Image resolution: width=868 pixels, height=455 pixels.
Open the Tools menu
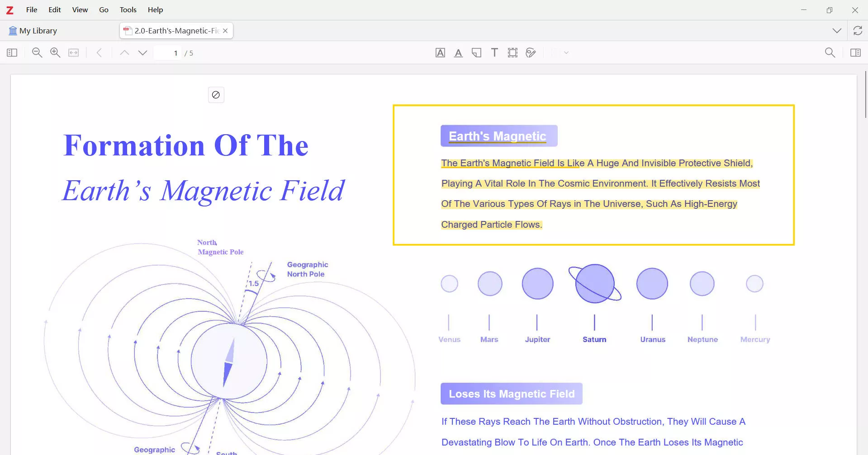tap(128, 10)
